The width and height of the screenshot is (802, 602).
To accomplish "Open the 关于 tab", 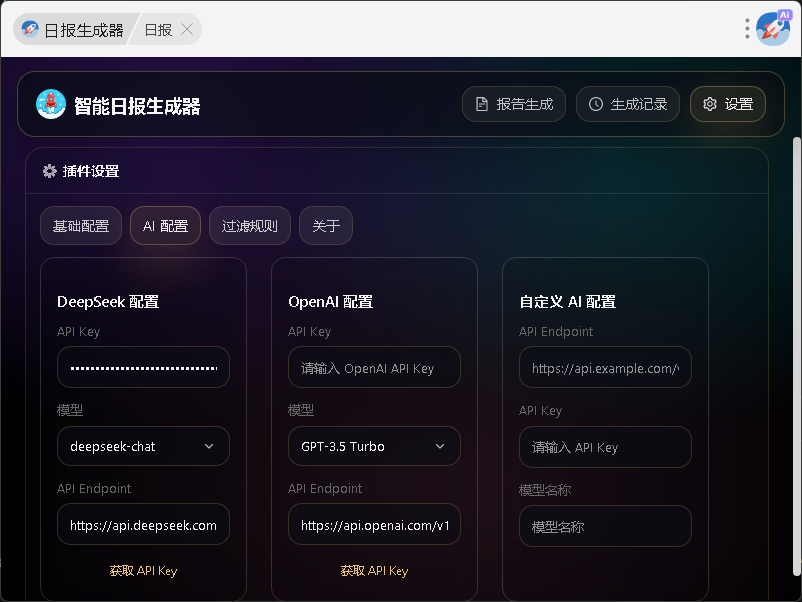I will pyautogui.click(x=326, y=226).
